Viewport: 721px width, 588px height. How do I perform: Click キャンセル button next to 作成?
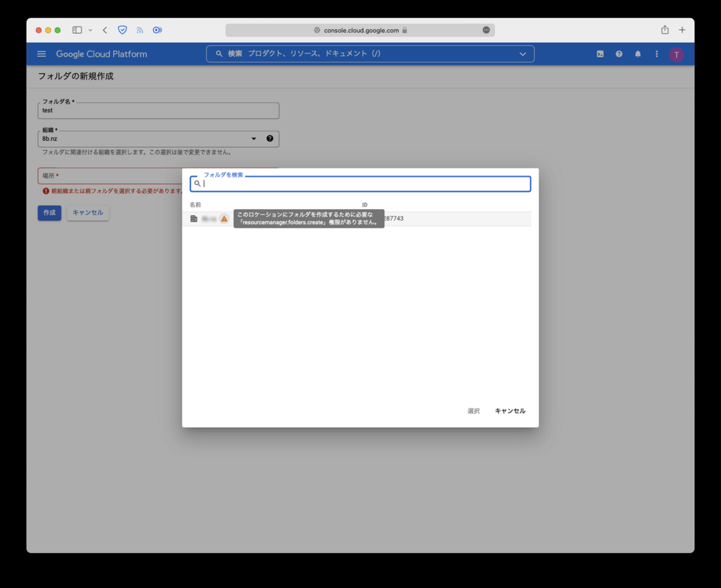point(88,213)
